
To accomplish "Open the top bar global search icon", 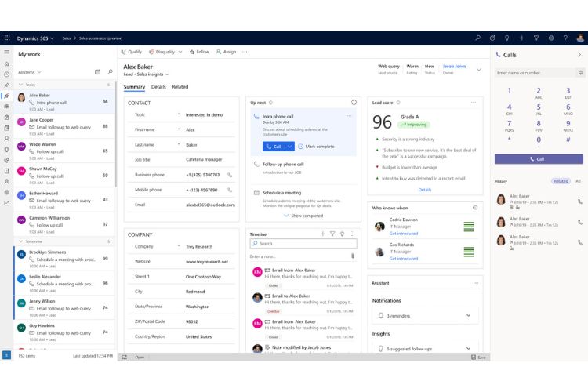I will (478, 38).
